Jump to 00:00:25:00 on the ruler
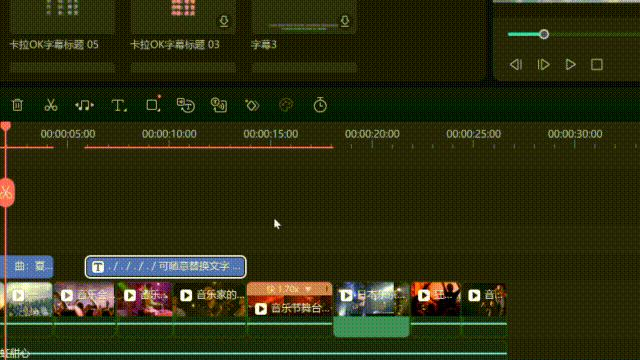The width and height of the screenshot is (640, 360). point(473,134)
